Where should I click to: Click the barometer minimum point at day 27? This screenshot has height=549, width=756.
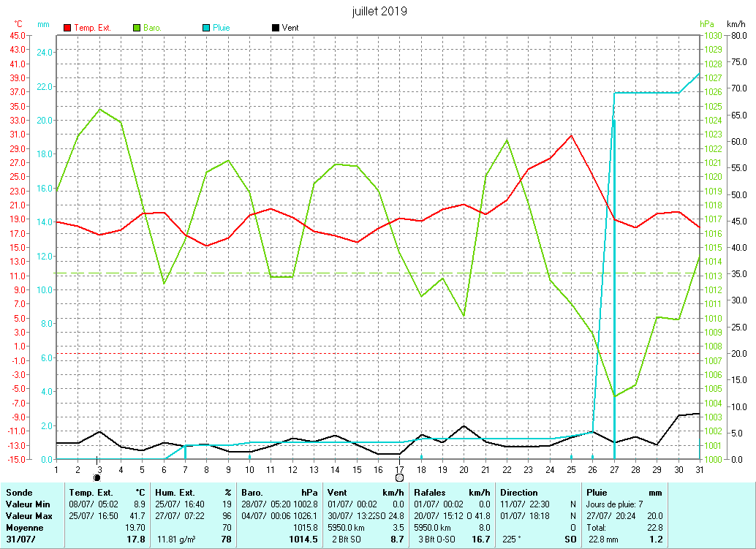point(614,396)
